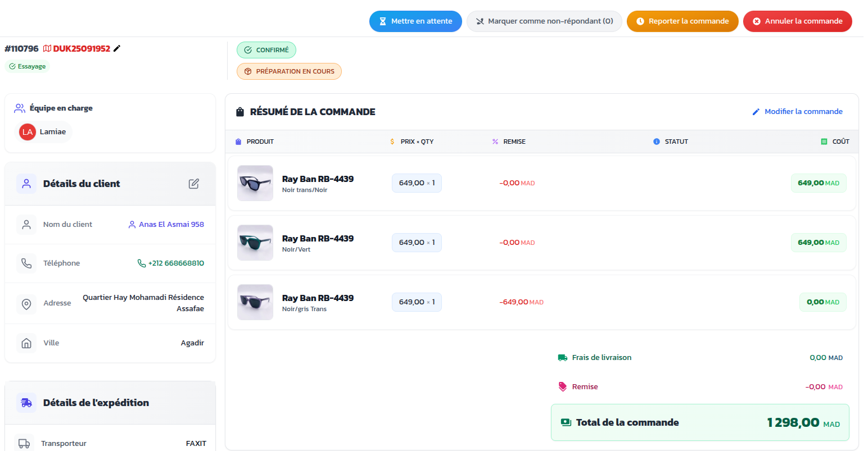This screenshot has width=868, height=451.
Task: Click the Téléphone row phone icon
Action: tap(26, 263)
